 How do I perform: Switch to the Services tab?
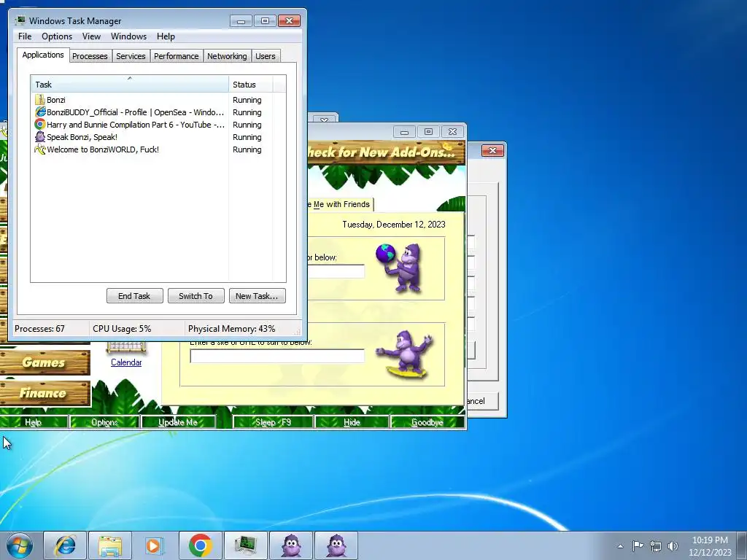pyautogui.click(x=131, y=56)
